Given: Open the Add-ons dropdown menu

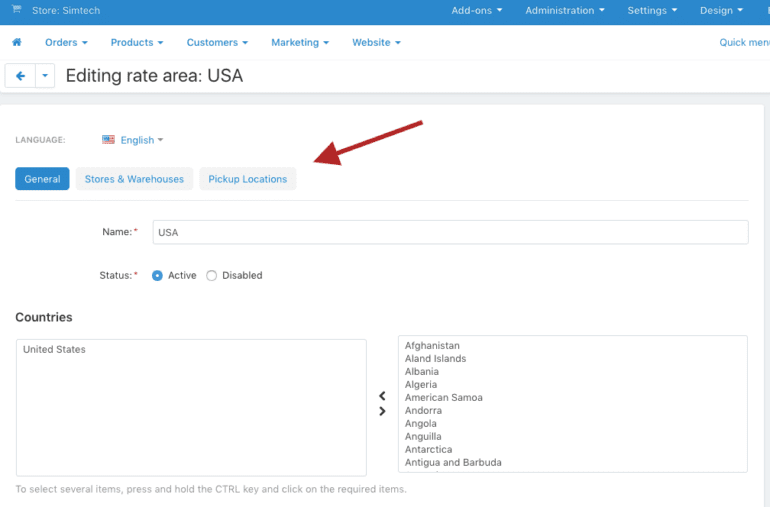Looking at the screenshot, I should point(477,11).
